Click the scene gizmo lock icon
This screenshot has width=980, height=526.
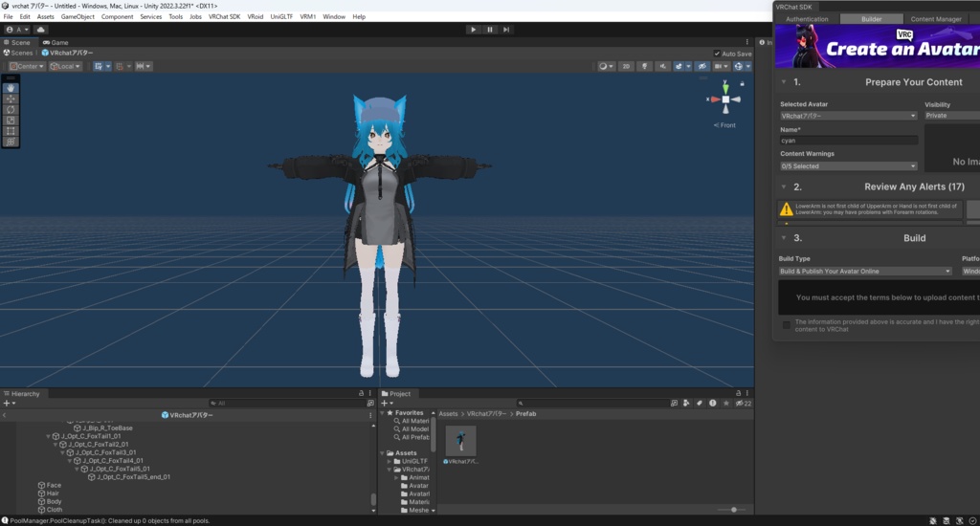742,83
